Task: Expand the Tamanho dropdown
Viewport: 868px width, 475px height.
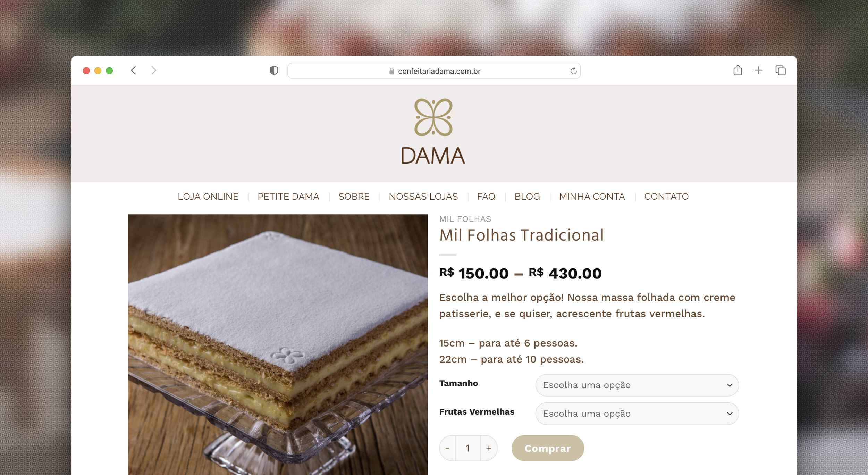Action: pos(637,385)
